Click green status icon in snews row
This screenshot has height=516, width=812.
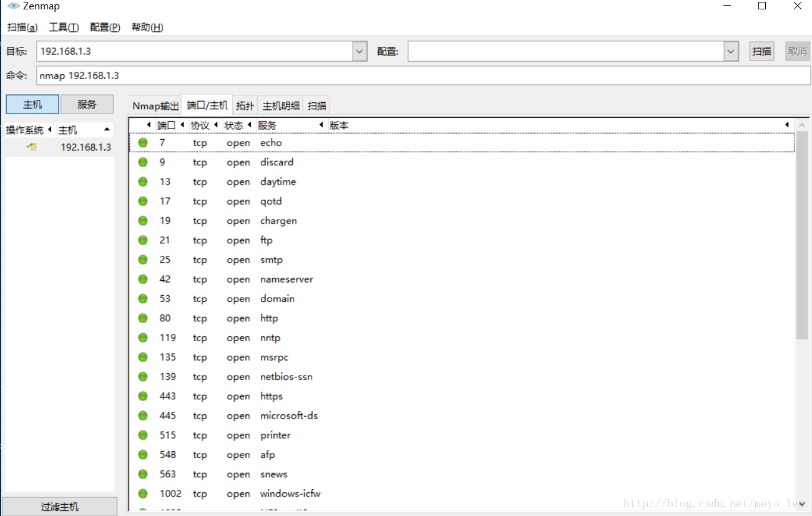pyautogui.click(x=143, y=474)
